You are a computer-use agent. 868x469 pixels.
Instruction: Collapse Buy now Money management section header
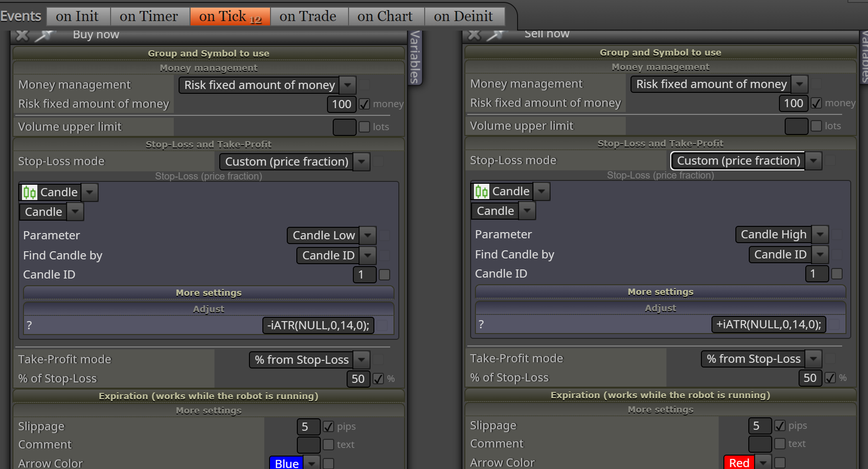pyautogui.click(x=209, y=68)
